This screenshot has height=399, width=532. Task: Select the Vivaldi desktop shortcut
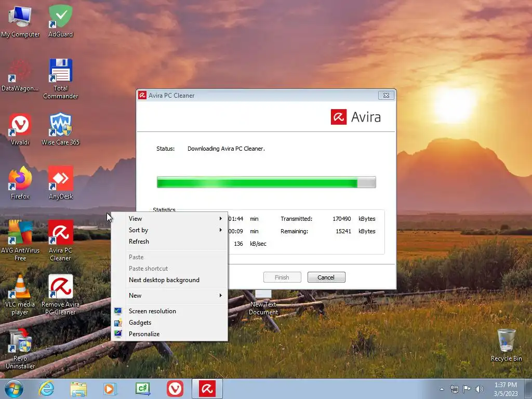point(20,129)
